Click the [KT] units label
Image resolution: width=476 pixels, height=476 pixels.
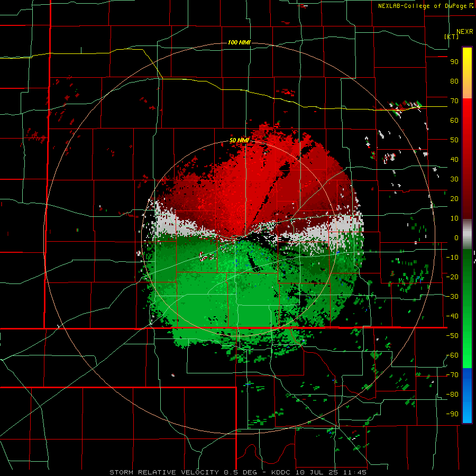[x=452, y=36]
